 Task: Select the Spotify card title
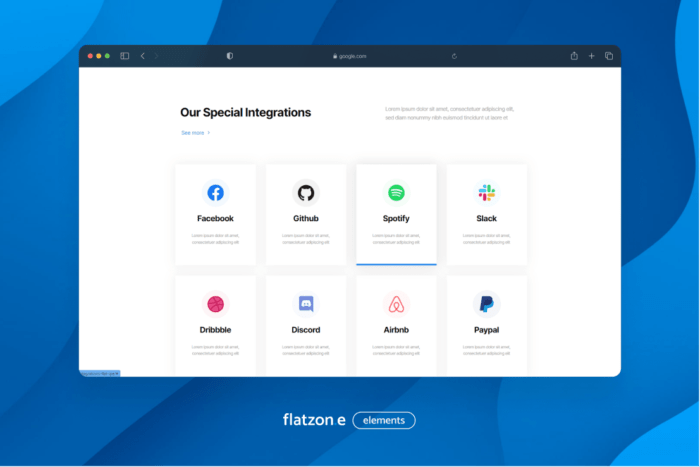(x=396, y=218)
